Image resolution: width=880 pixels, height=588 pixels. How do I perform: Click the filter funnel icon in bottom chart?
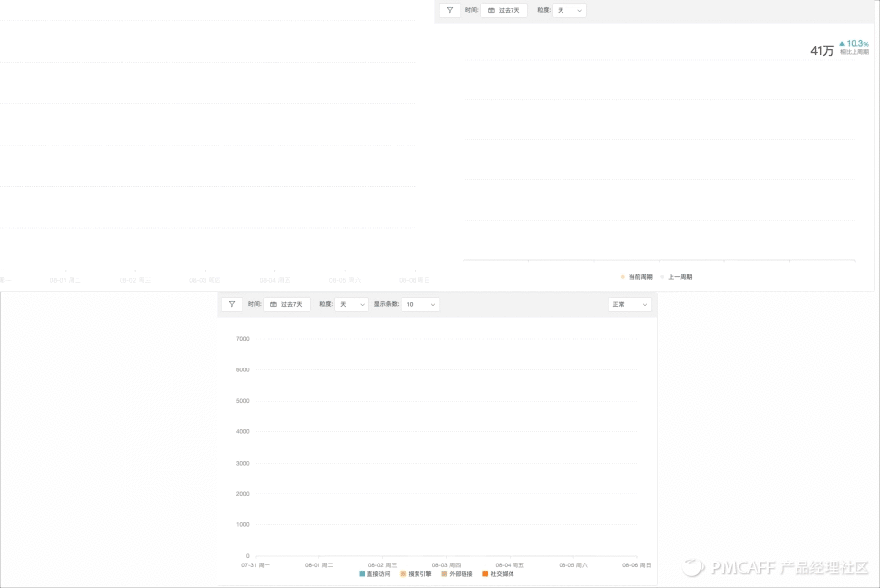pyautogui.click(x=231, y=304)
